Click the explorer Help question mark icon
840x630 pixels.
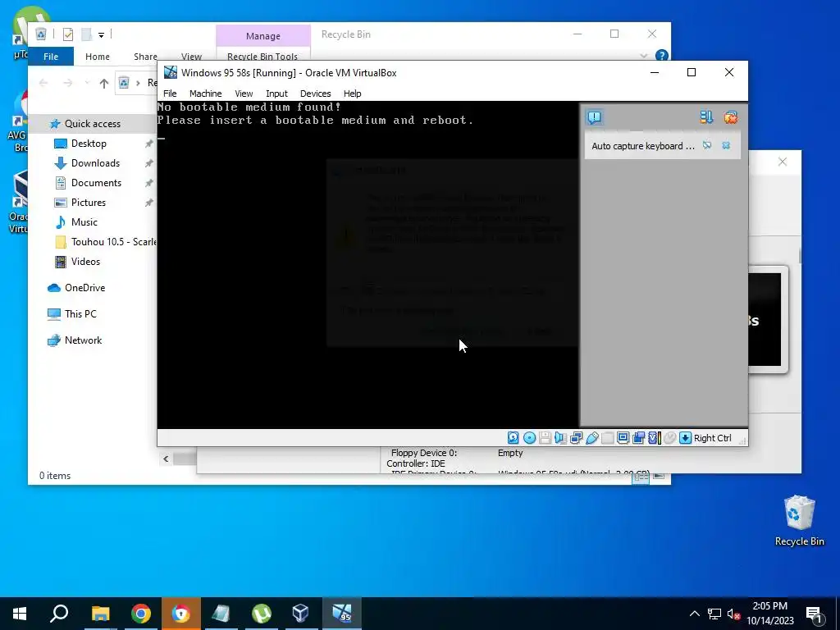662,56
